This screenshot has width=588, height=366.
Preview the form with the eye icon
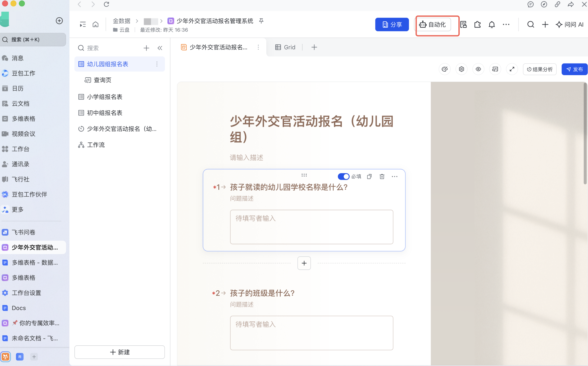478,69
